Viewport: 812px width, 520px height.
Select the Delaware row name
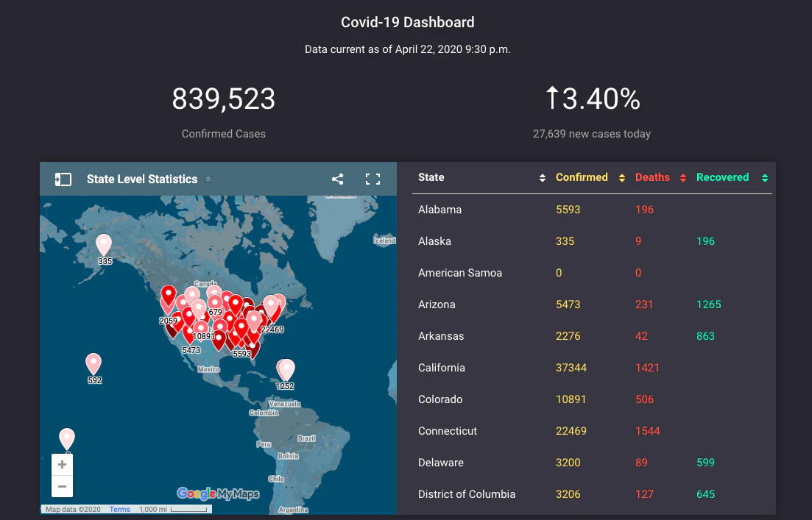pyautogui.click(x=441, y=462)
